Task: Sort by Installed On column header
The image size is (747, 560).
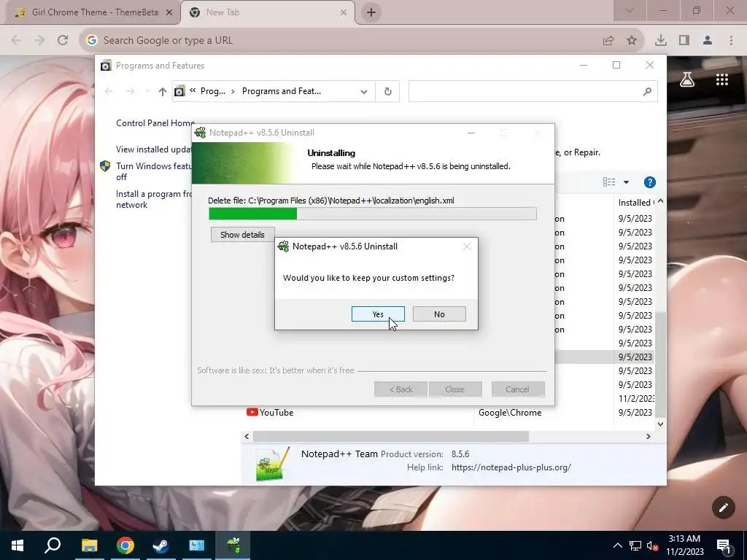Action: pyautogui.click(x=636, y=203)
